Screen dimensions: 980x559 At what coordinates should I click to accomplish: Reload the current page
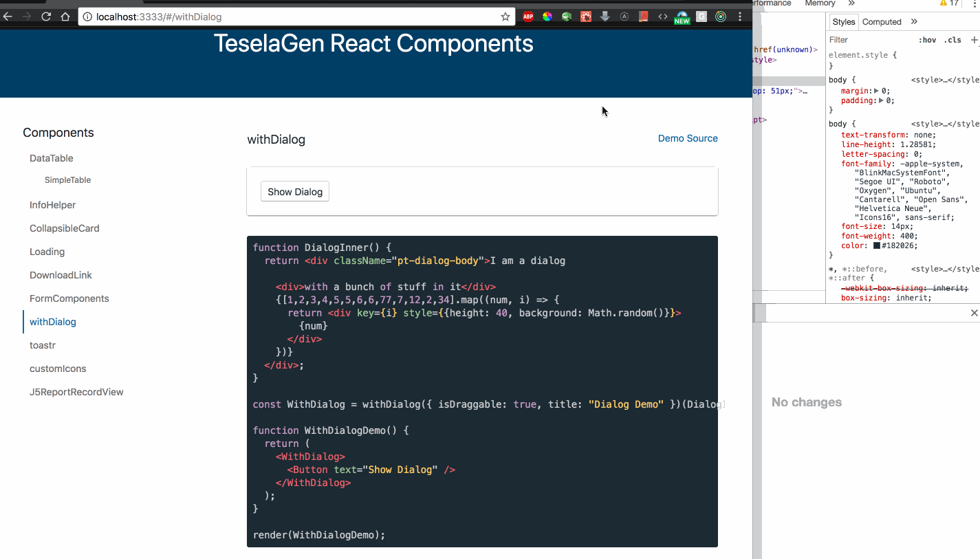pos(46,16)
